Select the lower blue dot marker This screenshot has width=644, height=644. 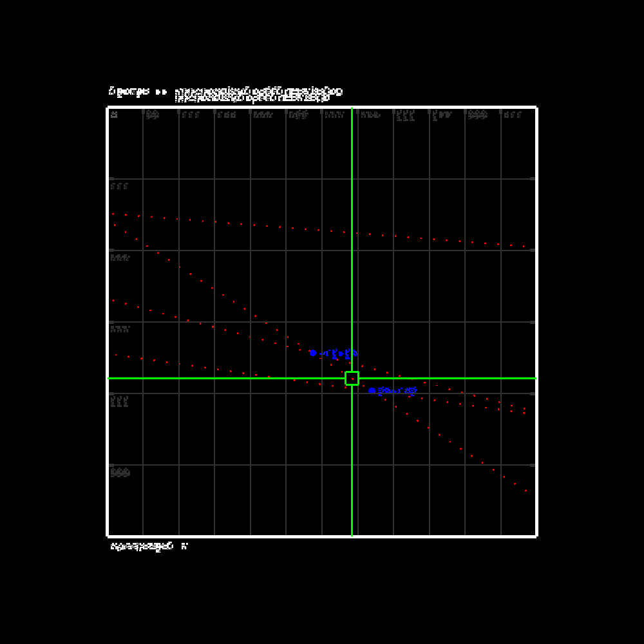coord(372,390)
